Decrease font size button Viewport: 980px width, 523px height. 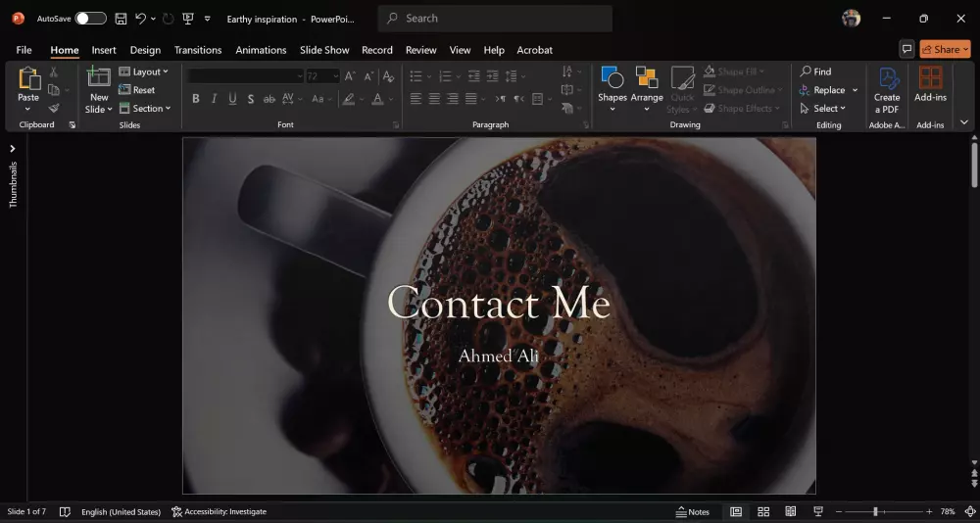click(368, 76)
